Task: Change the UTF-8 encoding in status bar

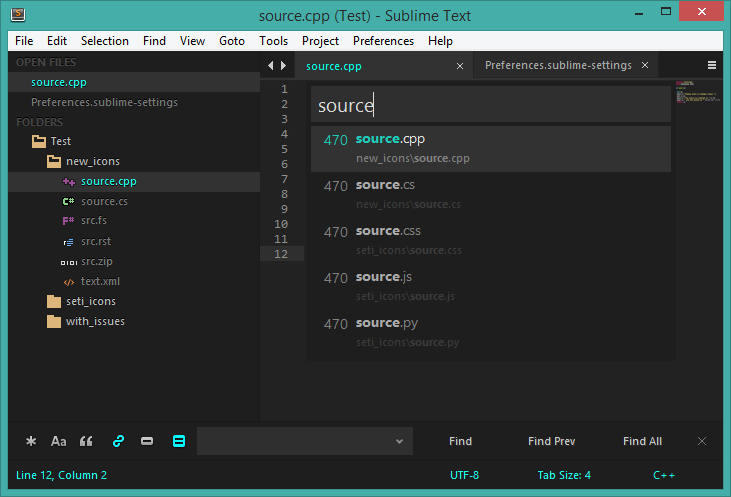Action: point(464,475)
